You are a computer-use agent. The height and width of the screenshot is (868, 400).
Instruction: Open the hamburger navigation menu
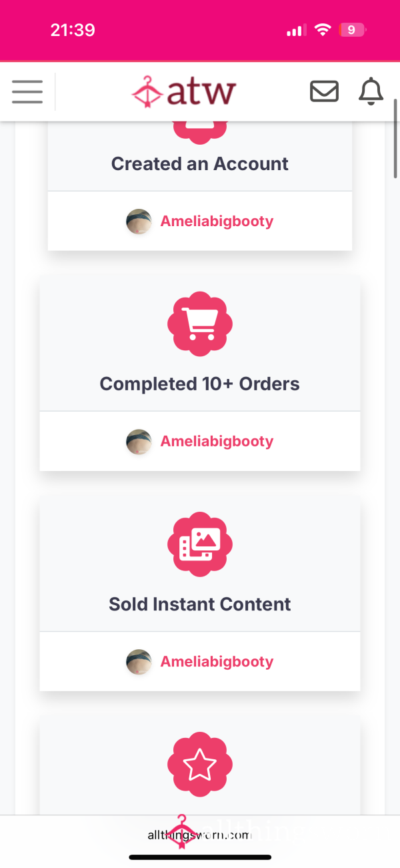(27, 91)
